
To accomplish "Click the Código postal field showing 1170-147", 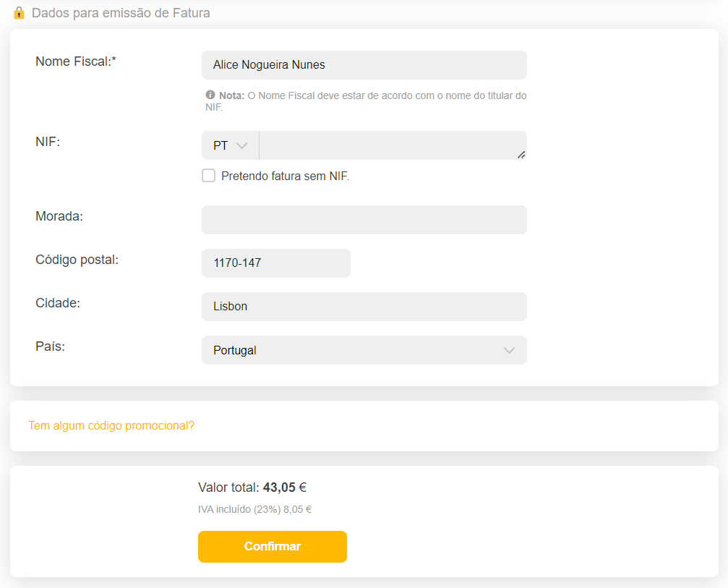I will point(275,263).
